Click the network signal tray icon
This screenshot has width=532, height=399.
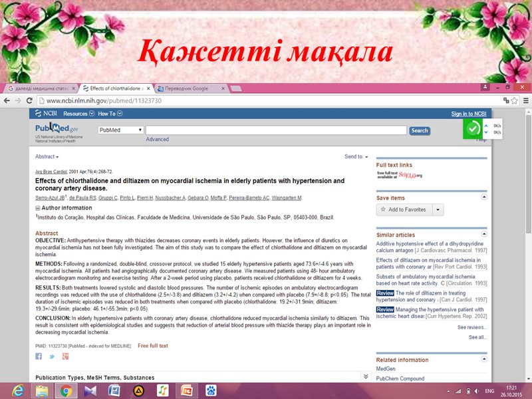(x=458, y=391)
